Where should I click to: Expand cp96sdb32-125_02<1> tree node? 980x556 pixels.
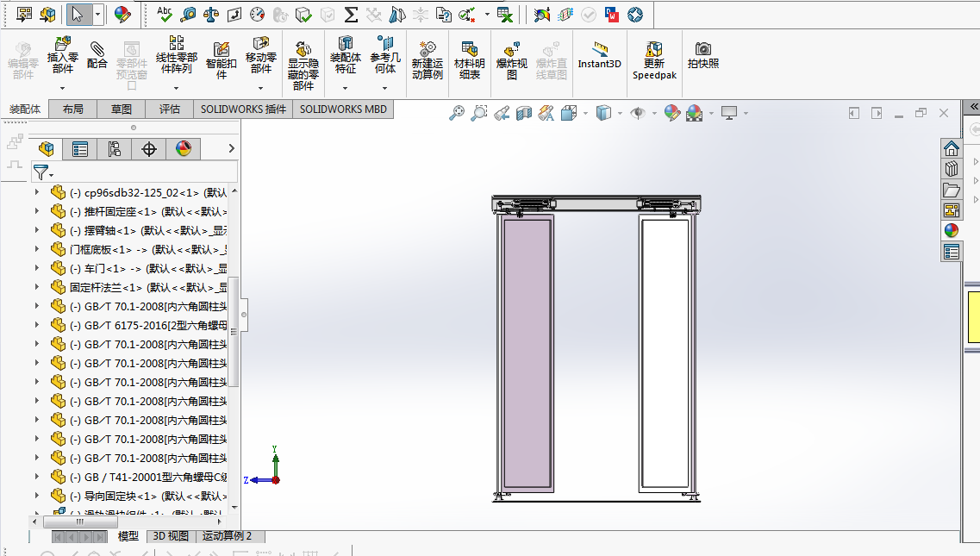[37, 192]
